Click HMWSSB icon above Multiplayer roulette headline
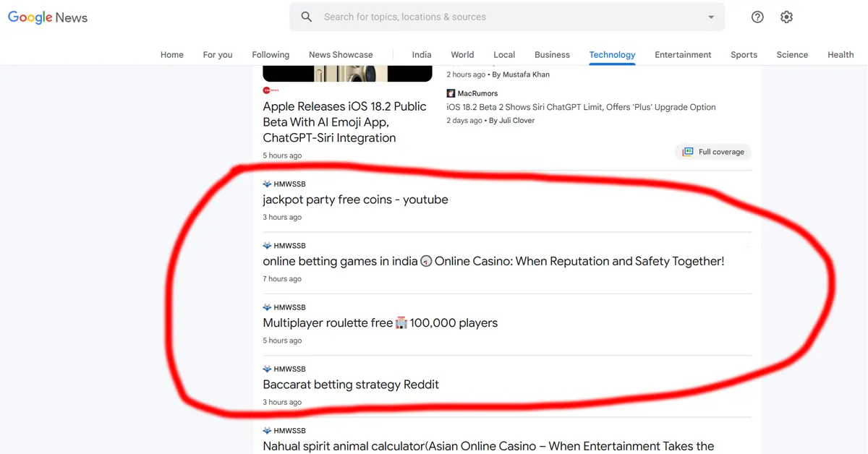868x454 pixels. [267, 307]
